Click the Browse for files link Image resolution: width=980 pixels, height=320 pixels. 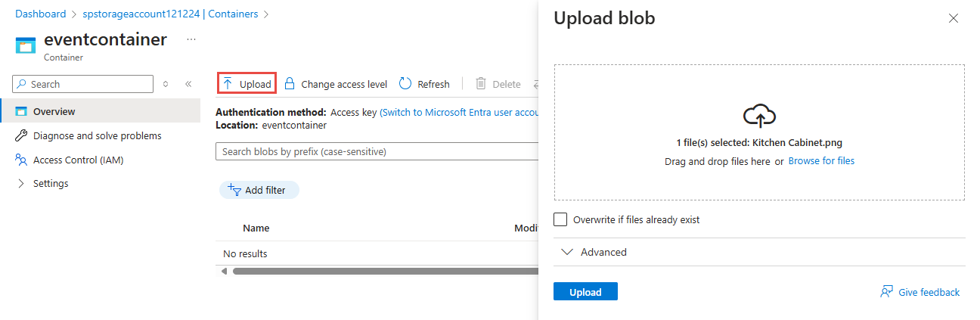pyautogui.click(x=821, y=161)
